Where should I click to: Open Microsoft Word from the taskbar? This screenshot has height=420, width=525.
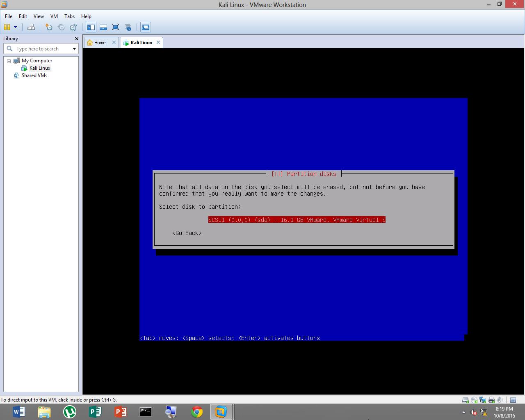pos(19,411)
